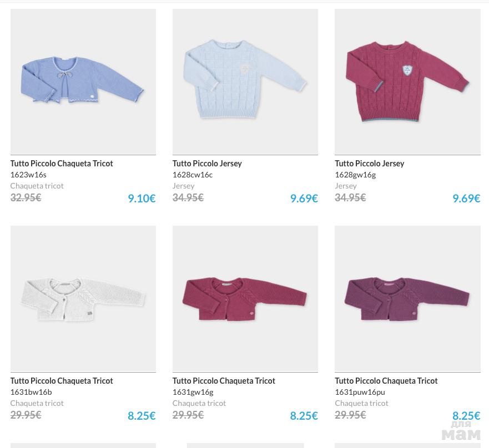Click the crossed-out 34.95€ price under 1628cw16c
This screenshot has height=448, width=489.
click(188, 197)
